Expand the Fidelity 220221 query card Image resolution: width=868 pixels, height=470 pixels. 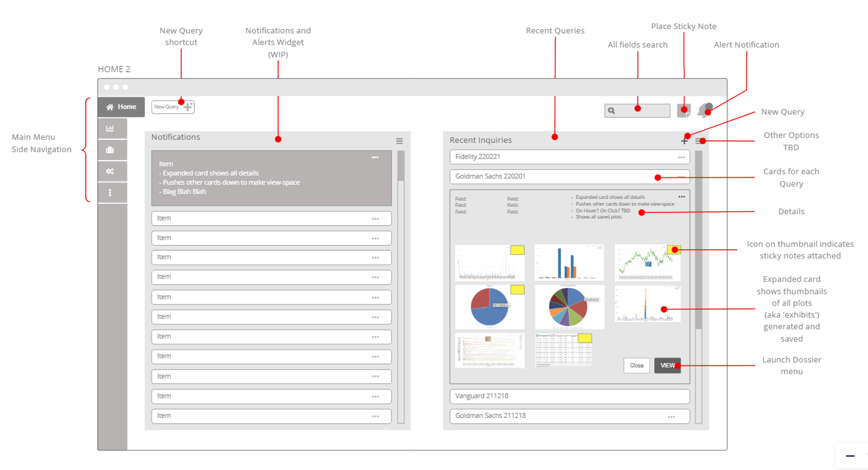(x=569, y=157)
